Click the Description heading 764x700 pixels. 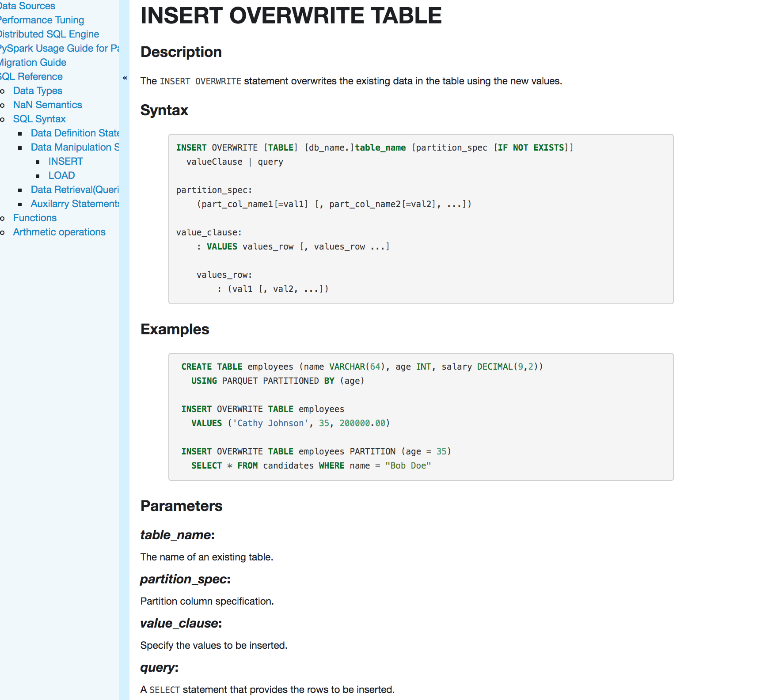[181, 52]
